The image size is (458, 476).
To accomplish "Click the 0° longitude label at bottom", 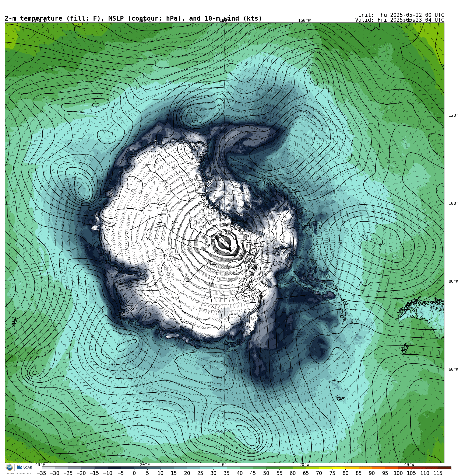I will tap(224, 465).
